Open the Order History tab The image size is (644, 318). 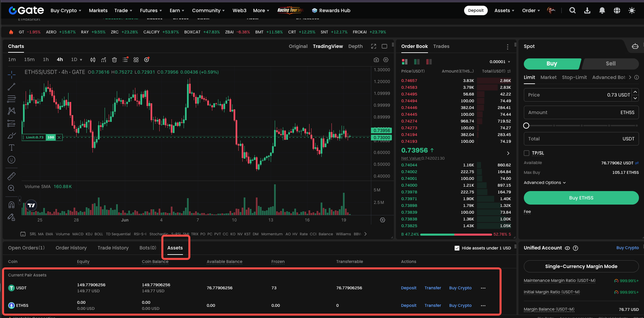point(71,248)
